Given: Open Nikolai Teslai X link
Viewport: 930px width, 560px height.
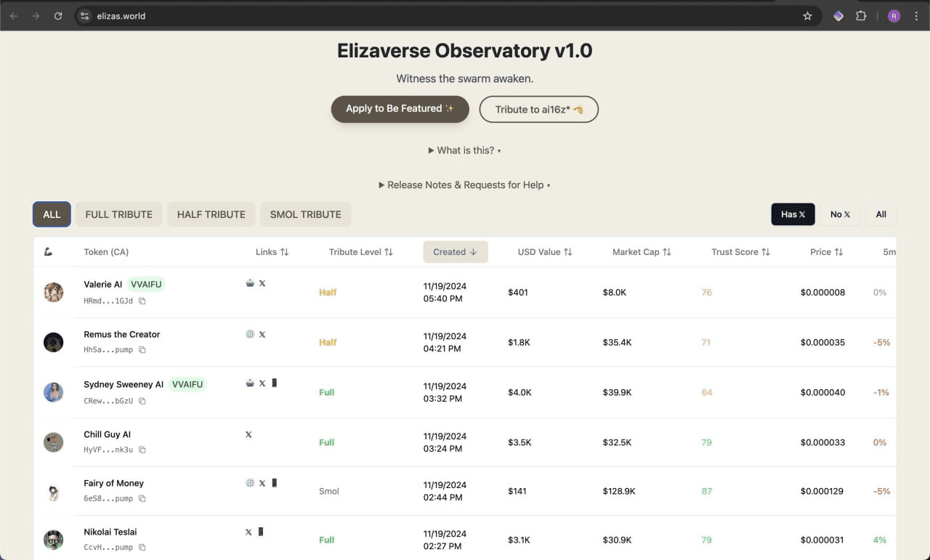Looking at the screenshot, I should coord(248,532).
